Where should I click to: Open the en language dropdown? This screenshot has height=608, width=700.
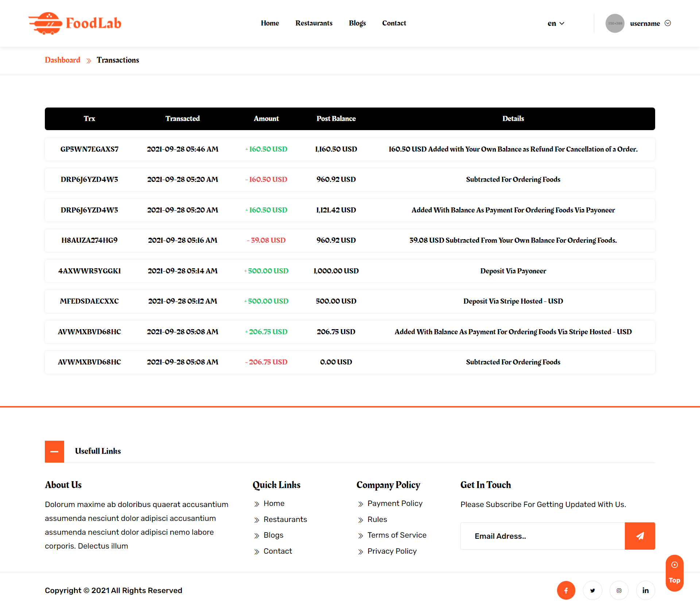556,23
